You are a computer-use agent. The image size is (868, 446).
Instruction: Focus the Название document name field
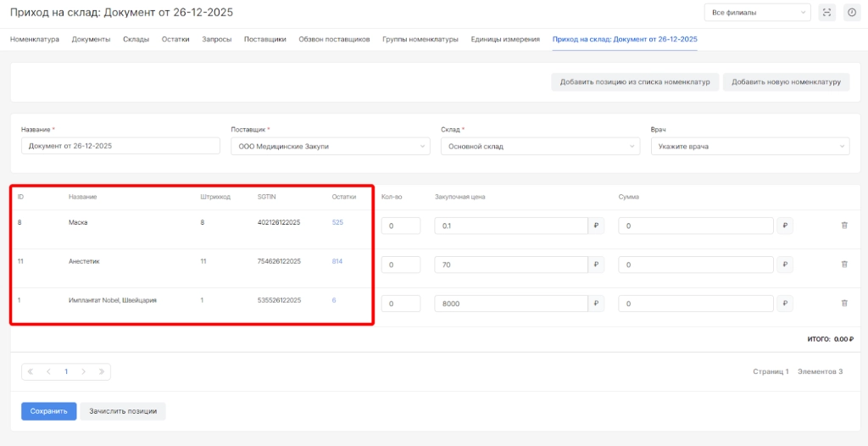tap(120, 146)
